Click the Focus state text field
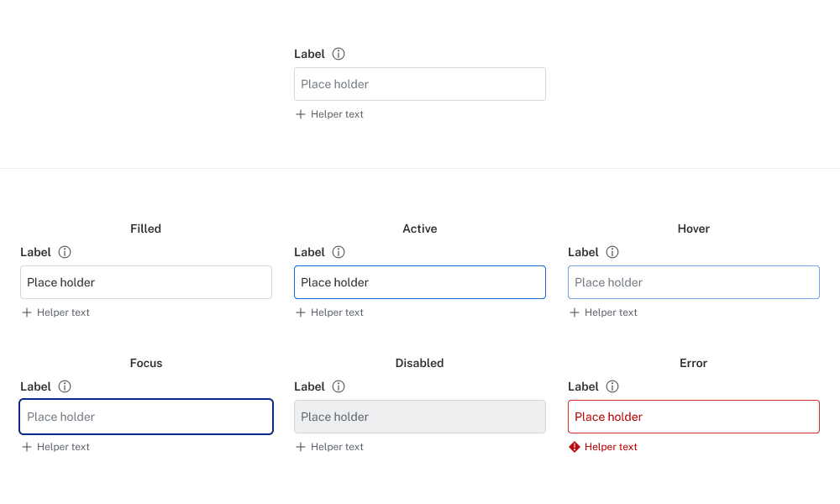The width and height of the screenshot is (840, 504). pos(146,417)
